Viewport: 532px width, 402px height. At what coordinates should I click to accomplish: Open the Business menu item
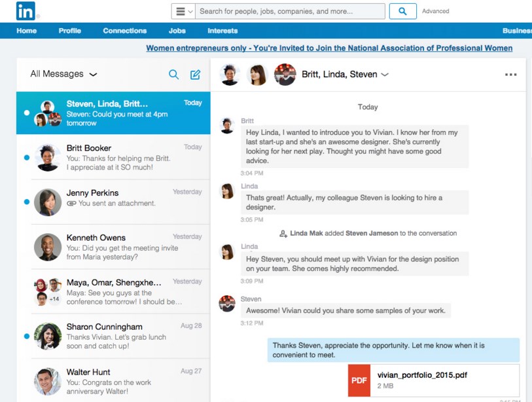[x=517, y=31]
